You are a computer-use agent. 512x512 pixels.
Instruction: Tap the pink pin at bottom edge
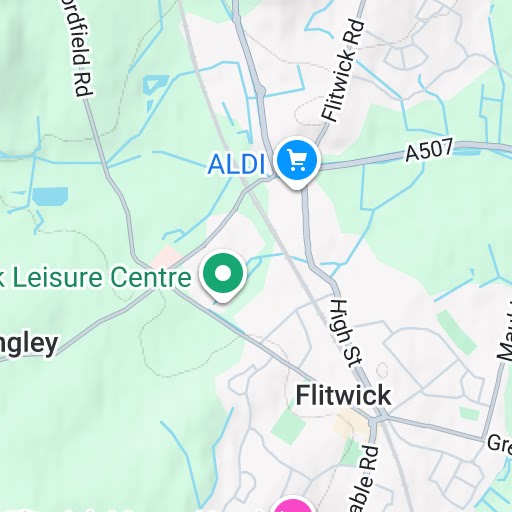coord(292,504)
